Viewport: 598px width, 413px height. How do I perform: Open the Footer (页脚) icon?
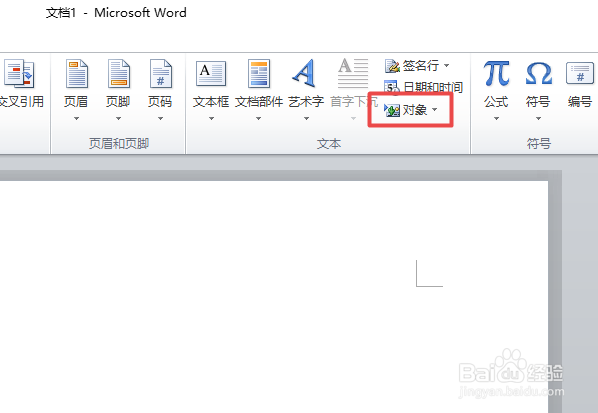pos(119,73)
